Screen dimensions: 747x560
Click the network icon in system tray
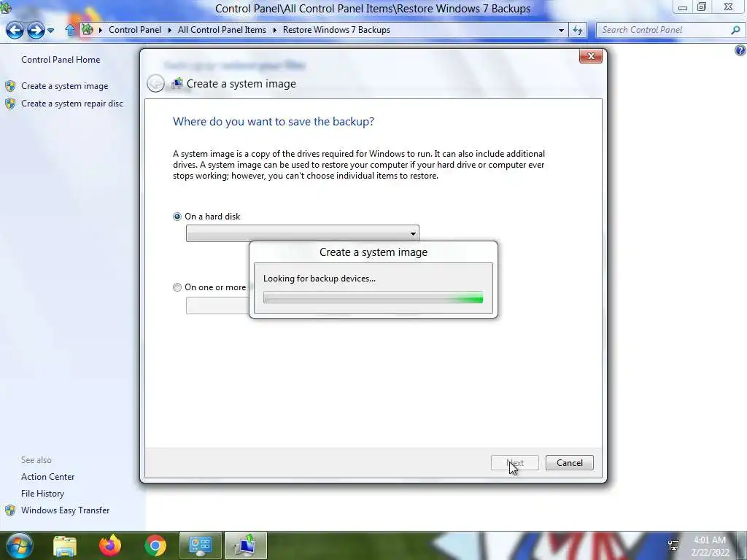673,545
